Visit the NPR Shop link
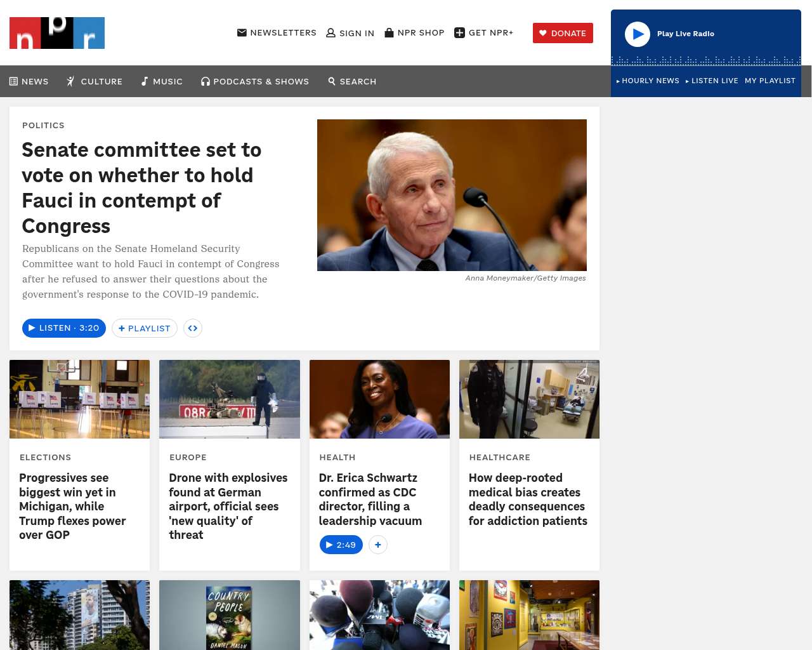 click(x=415, y=32)
